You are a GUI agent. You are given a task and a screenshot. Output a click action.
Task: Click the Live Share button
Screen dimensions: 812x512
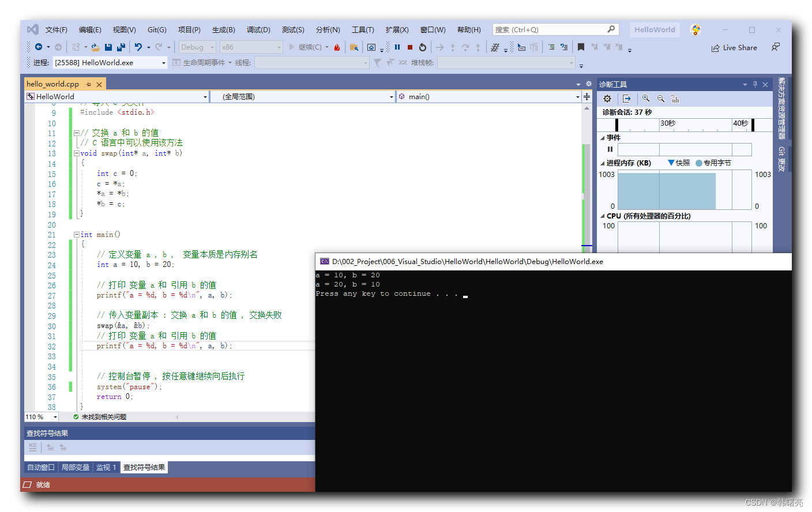734,48
